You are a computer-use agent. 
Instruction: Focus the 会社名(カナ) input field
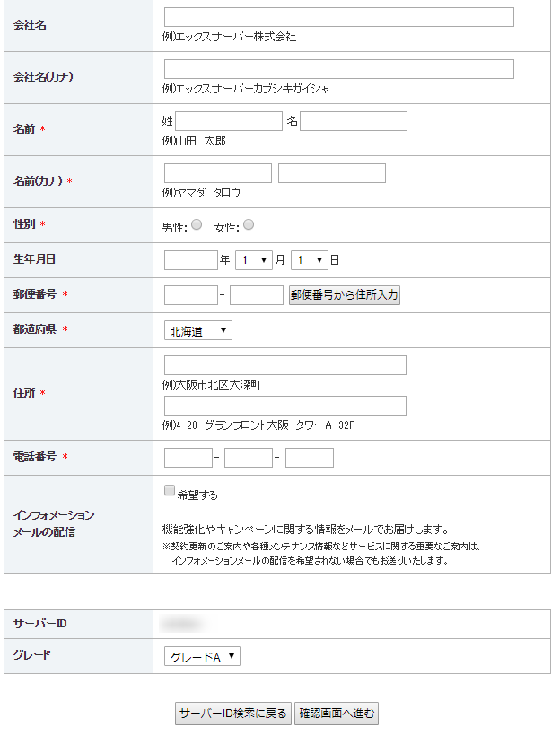pos(339,69)
